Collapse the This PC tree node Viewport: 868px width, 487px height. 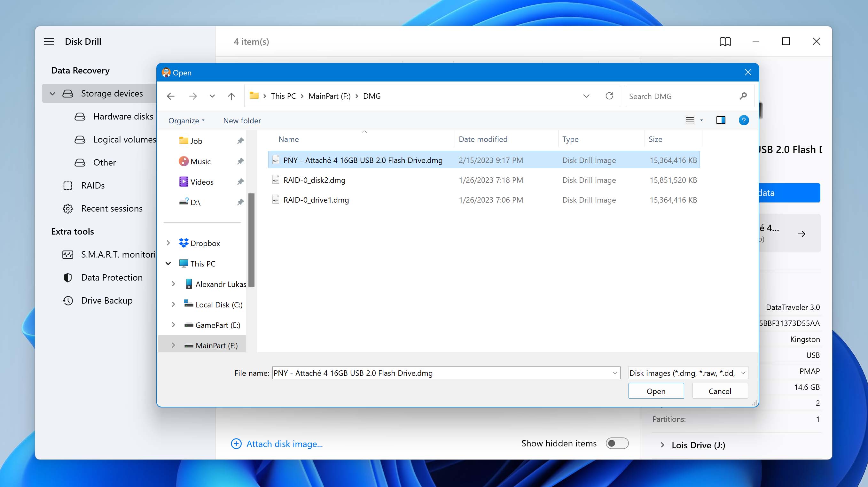click(x=168, y=264)
